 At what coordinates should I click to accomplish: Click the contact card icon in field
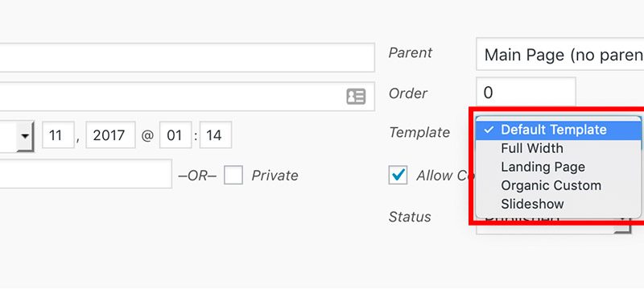pos(356,97)
